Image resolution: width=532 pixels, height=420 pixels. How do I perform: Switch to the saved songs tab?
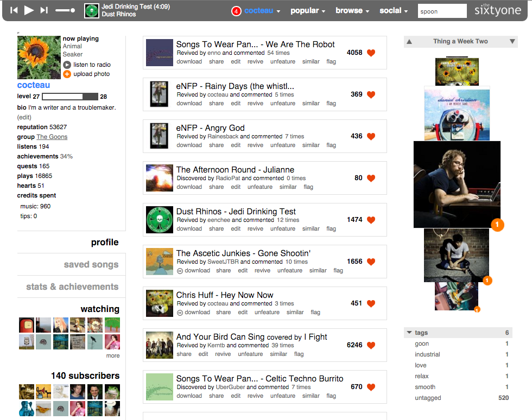[x=91, y=264]
